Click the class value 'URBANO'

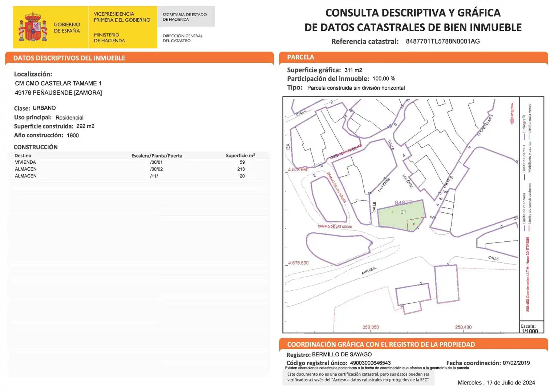tap(44, 108)
